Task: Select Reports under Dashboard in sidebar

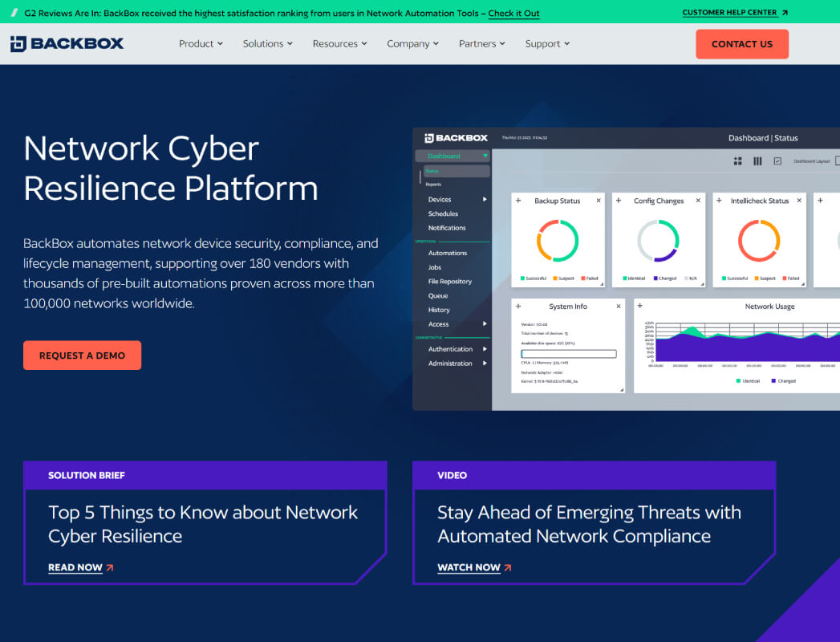Action: coord(433,185)
